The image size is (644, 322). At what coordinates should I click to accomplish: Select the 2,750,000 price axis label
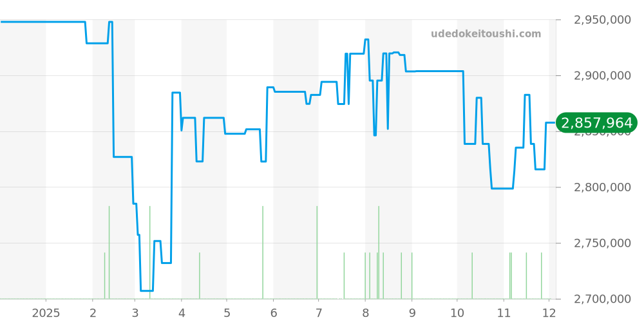click(602, 243)
